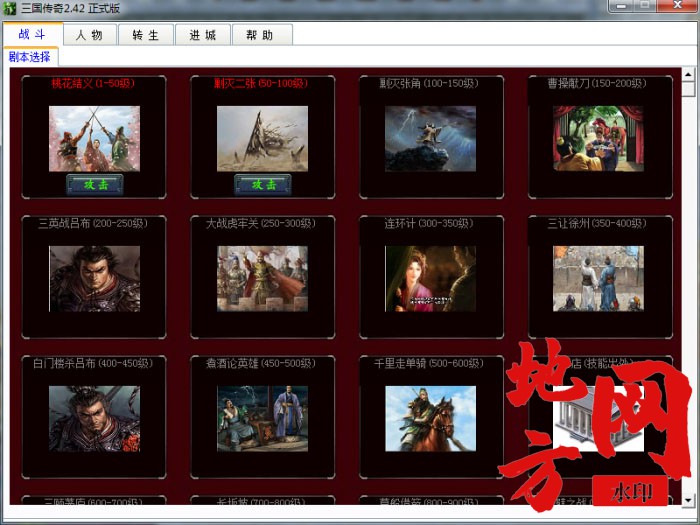Click the scrollbar up arrow
The image size is (700, 525).
(688, 75)
